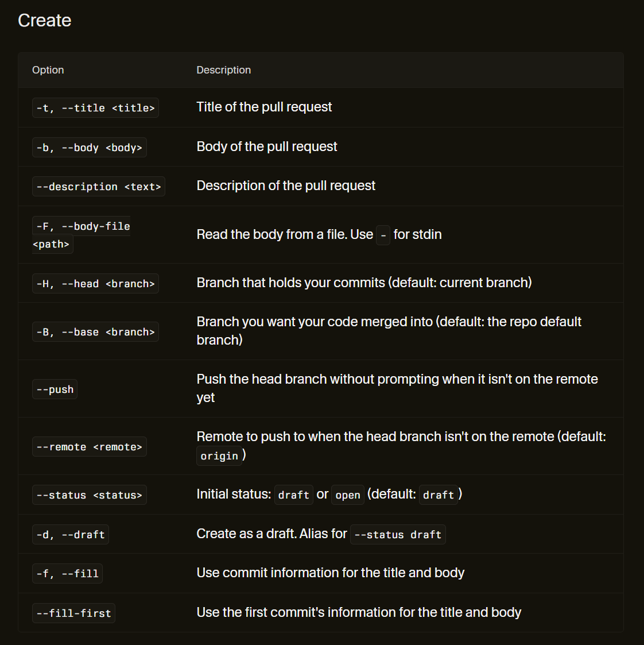Select the --status draft alias code
Screen dimensions: 644x645
tap(398, 534)
